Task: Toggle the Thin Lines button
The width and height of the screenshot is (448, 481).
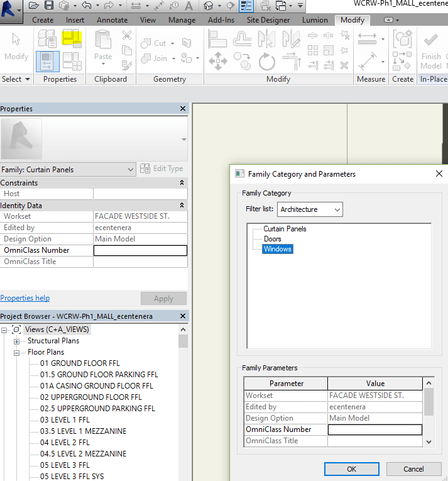Action: point(246,6)
